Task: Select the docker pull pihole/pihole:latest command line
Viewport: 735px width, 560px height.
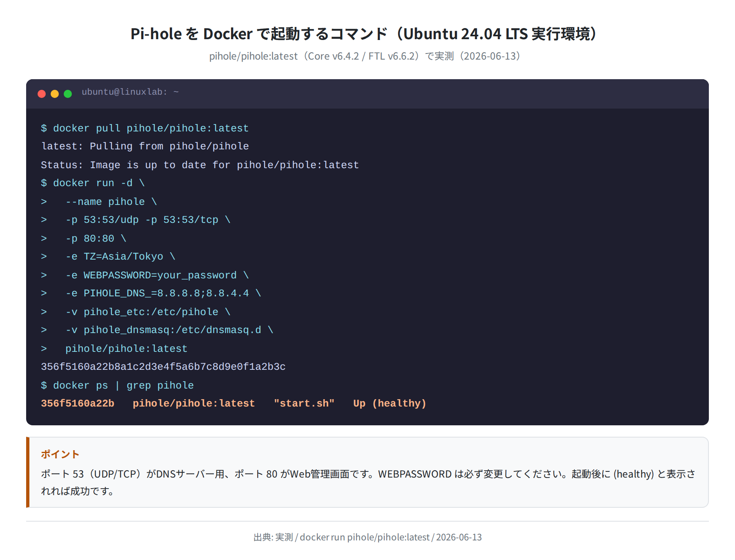Action: pos(145,128)
